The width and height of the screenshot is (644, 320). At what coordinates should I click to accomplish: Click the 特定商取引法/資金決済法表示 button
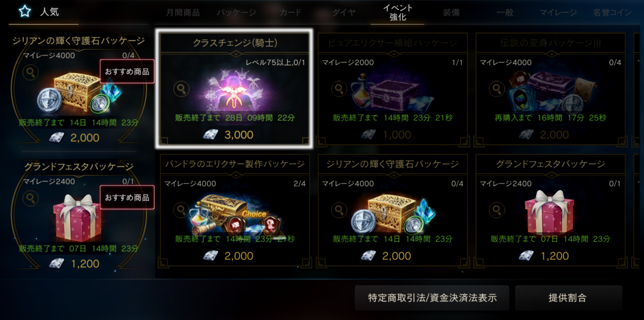coord(432,298)
